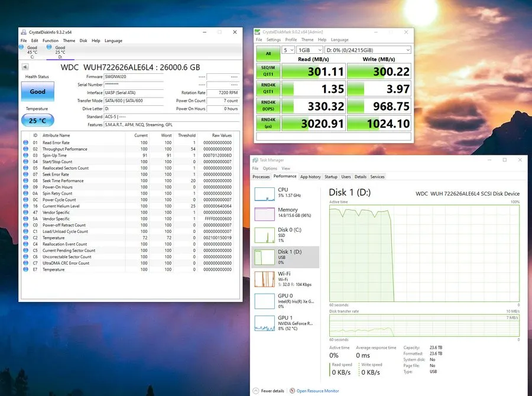Click the Good health status button
The width and height of the screenshot is (532, 396).
[x=38, y=91]
